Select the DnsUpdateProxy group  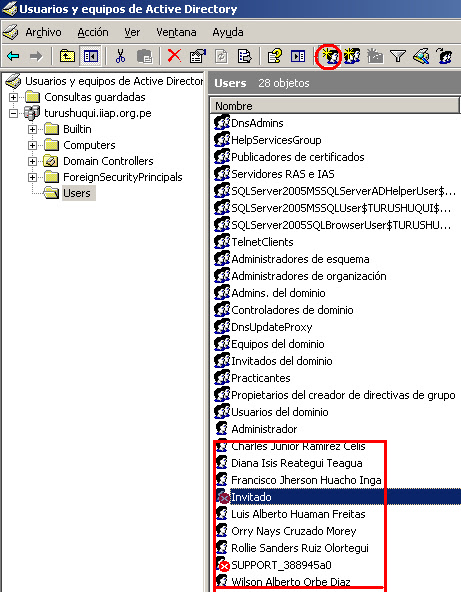271,327
